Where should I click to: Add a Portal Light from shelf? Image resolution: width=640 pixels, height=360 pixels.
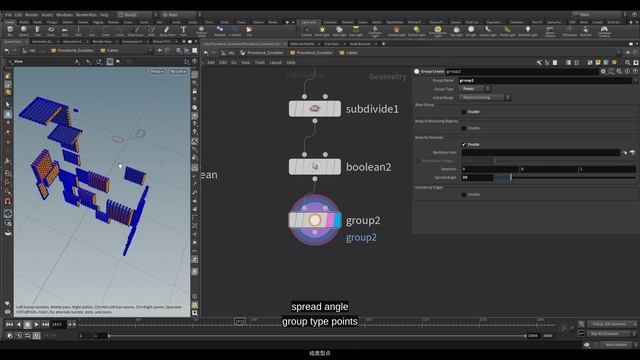coord(507,31)
